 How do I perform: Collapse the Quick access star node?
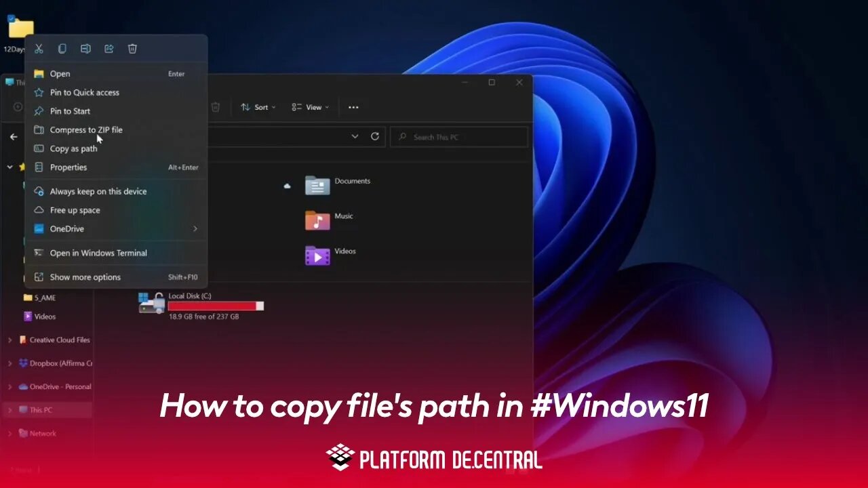[x=9, y=167]
